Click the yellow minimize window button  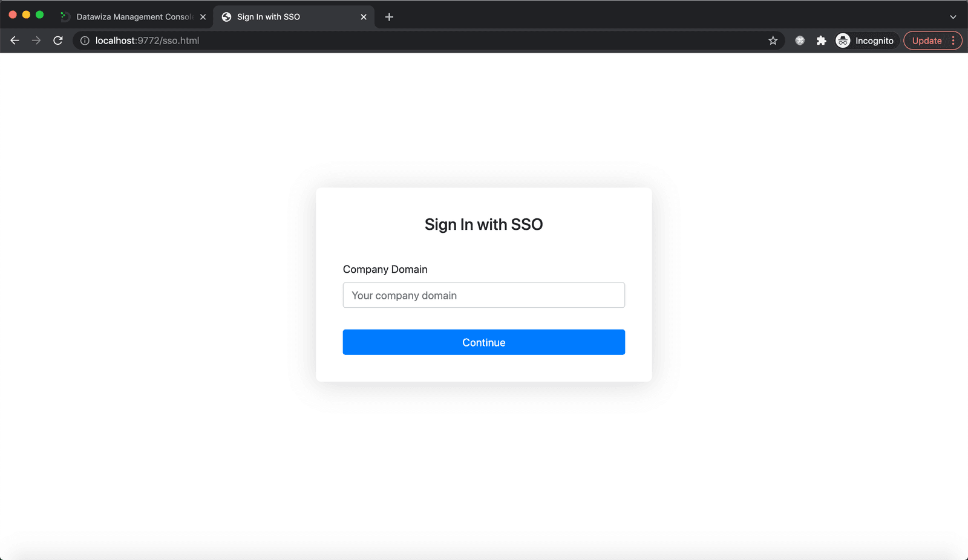[26, 15]
